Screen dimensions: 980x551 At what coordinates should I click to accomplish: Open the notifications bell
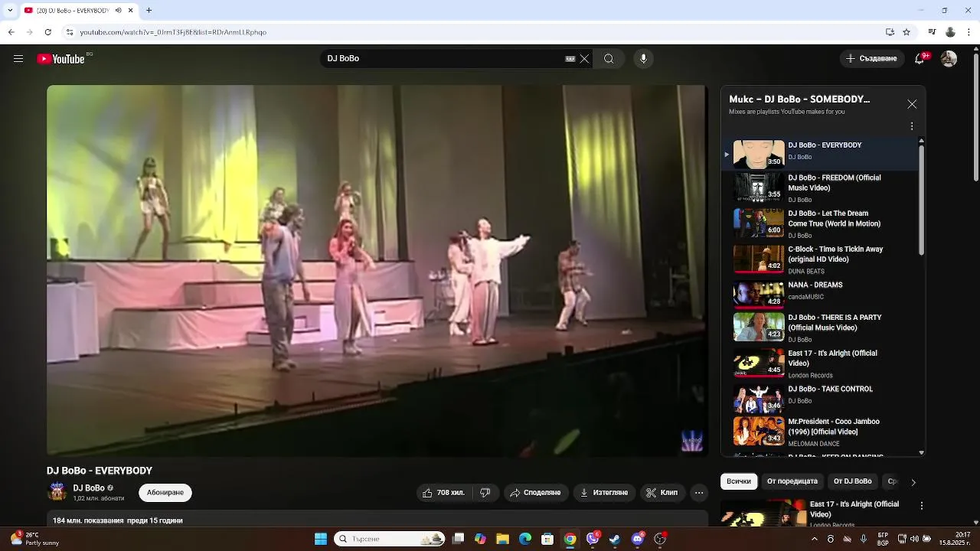click(x=920, y=59)
